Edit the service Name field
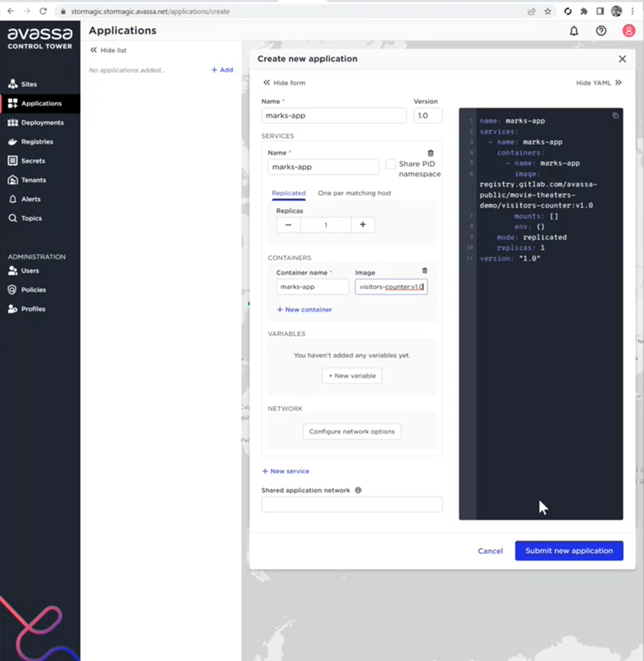This screenshot has width=644, height=661. (323, 167)
